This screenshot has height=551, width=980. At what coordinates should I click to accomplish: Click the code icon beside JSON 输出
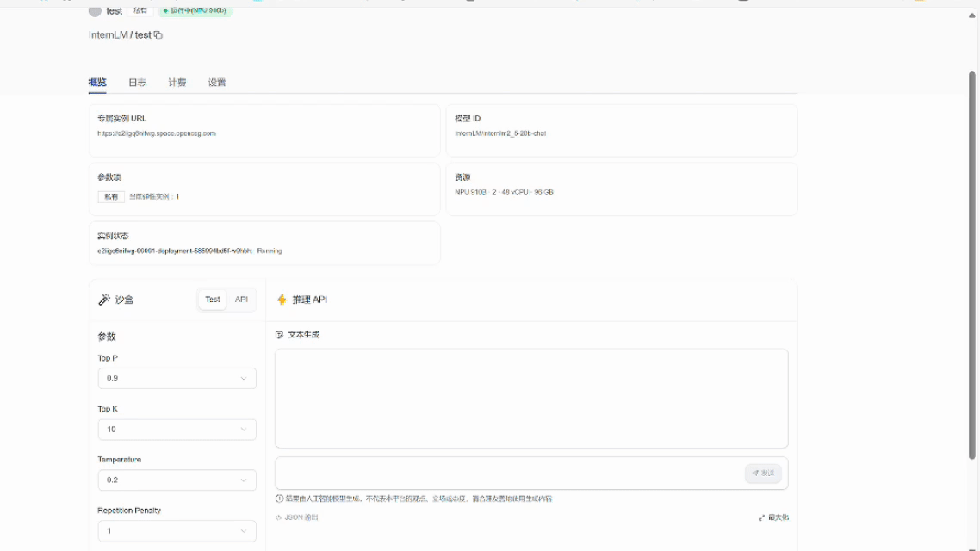point(279,517)
